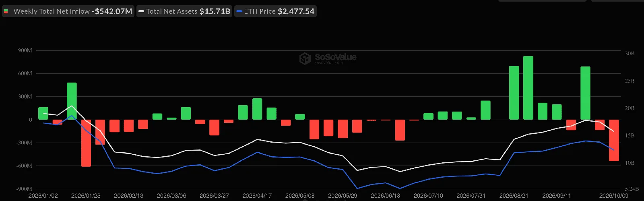Click the 30B right axis label
This screenshot has width=644, height=201.
(630, 53)
